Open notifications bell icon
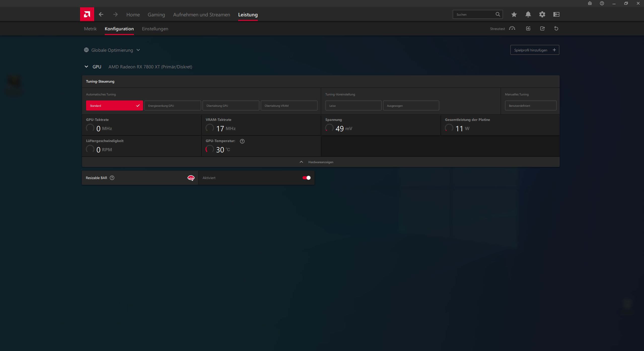The image size is (644, 351). 528,14
